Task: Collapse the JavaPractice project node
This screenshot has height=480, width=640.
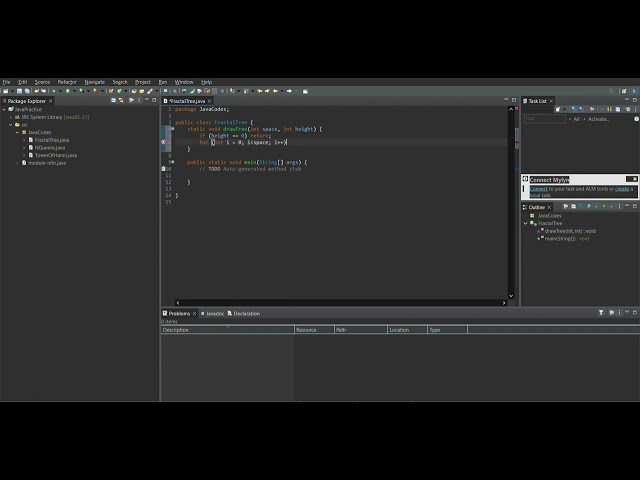Action: click(x=4, y=109)
